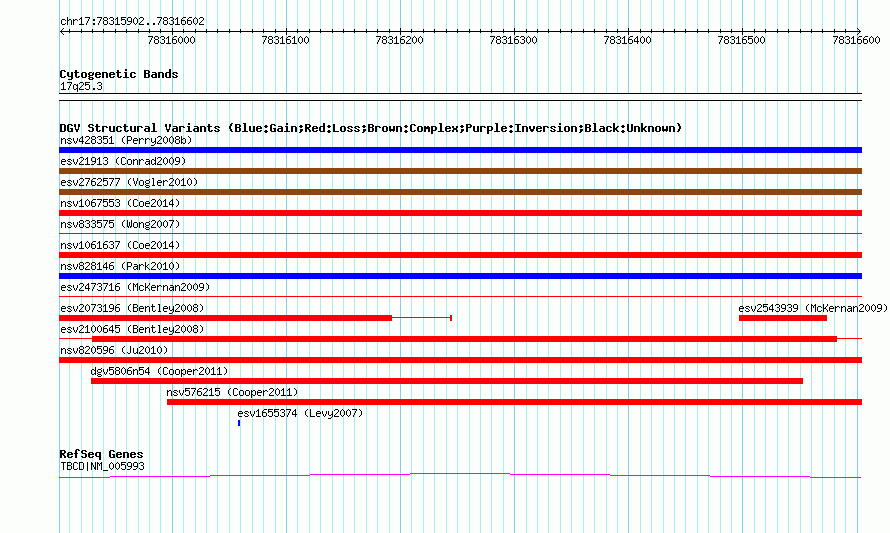Viewport: 890px width, 533px height.
Task: Click the DGV Structural Variants track title
Action: pos(370,128)
